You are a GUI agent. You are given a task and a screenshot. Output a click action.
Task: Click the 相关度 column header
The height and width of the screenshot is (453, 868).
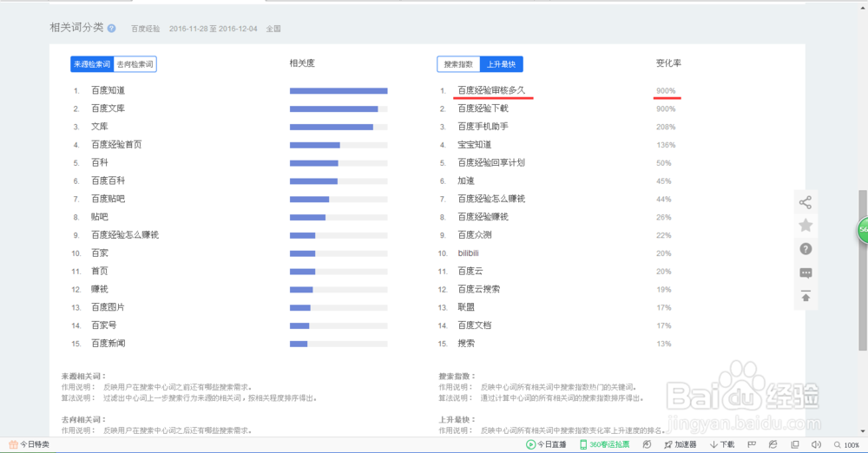(x=302, y=63)
